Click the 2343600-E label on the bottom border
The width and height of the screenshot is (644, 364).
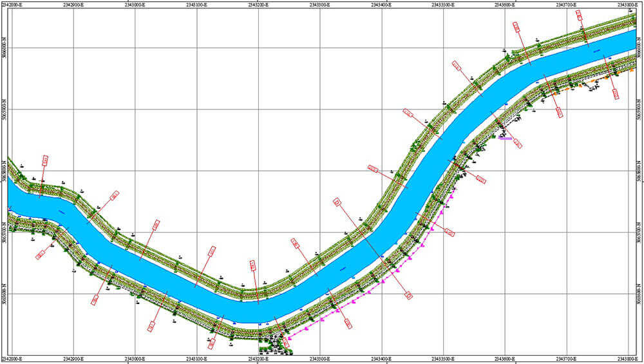(x=505, y=358)
